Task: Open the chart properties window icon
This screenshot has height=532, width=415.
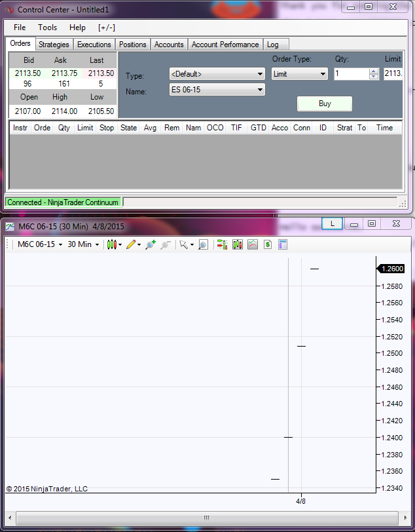Action: pyautogui.click(x=283, y=244)
